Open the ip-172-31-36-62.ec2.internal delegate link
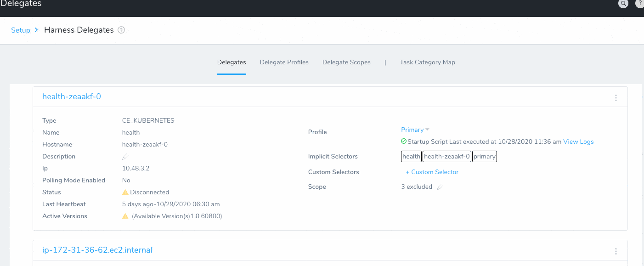The image size is (644, 266). point(97,250)
